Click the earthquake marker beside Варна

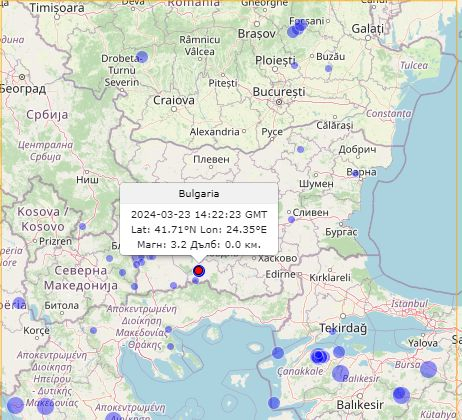coord(355,173)
